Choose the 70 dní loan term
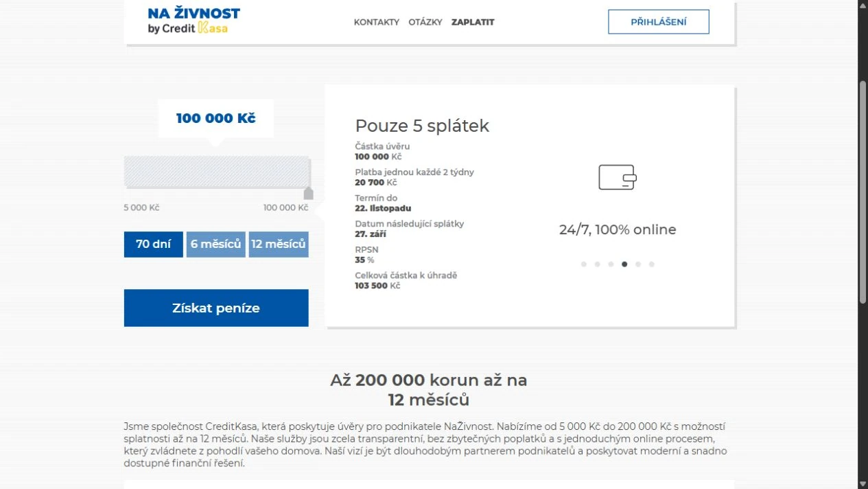868x489 pixels. [154, 244]
